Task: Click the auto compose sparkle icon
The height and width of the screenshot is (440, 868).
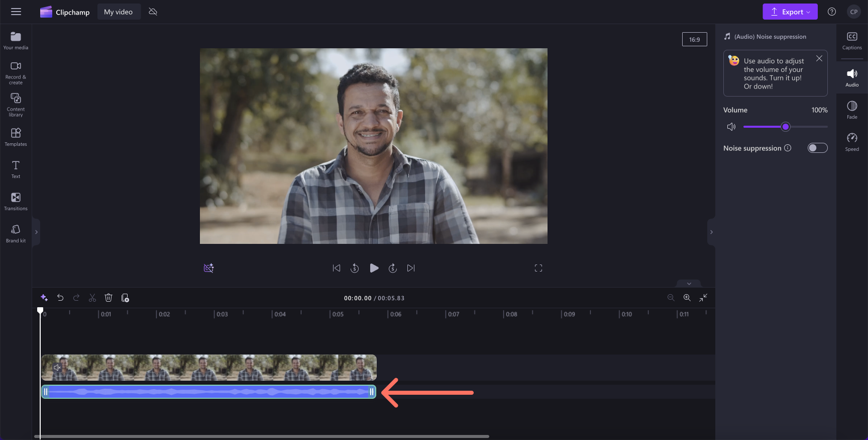Action: click(x=44, y=298)
